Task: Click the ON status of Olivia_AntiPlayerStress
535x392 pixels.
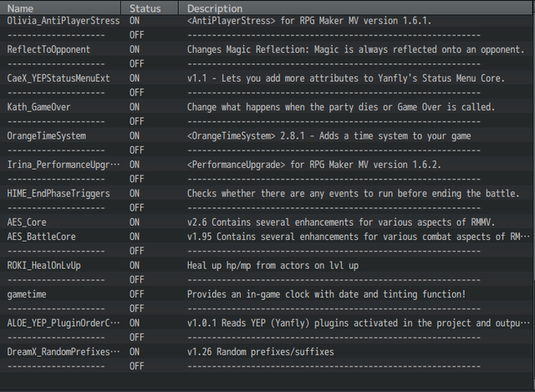Action: point(135,21)
